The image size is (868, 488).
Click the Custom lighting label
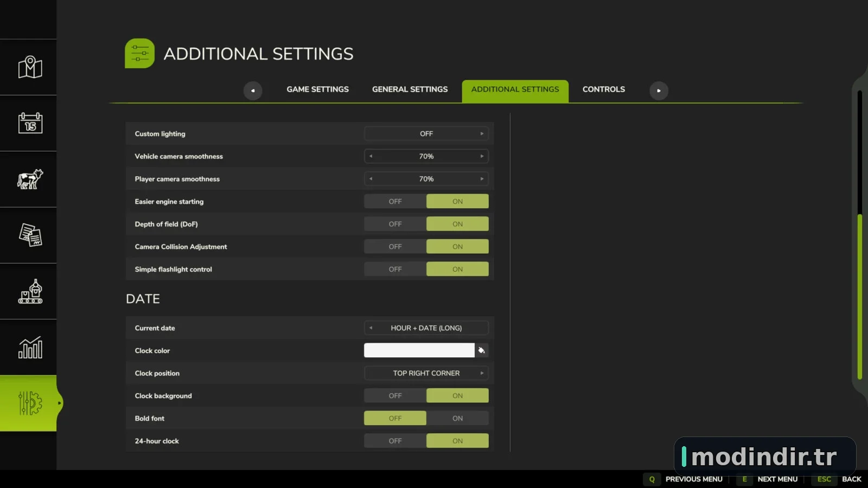click(160, 134)
